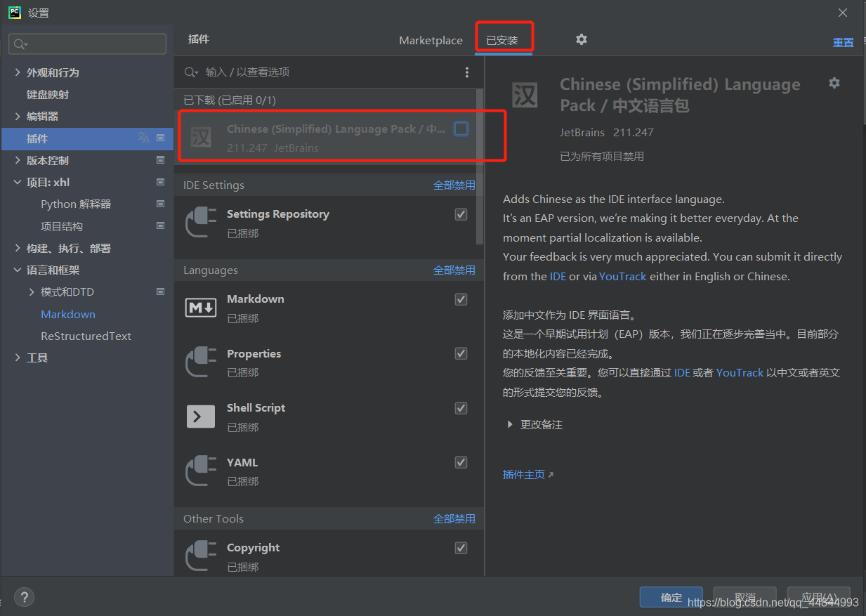Click the 汉 icon of Chinese Language Pack row
This screenshot has width=866, height=616.
click(201, 138)
